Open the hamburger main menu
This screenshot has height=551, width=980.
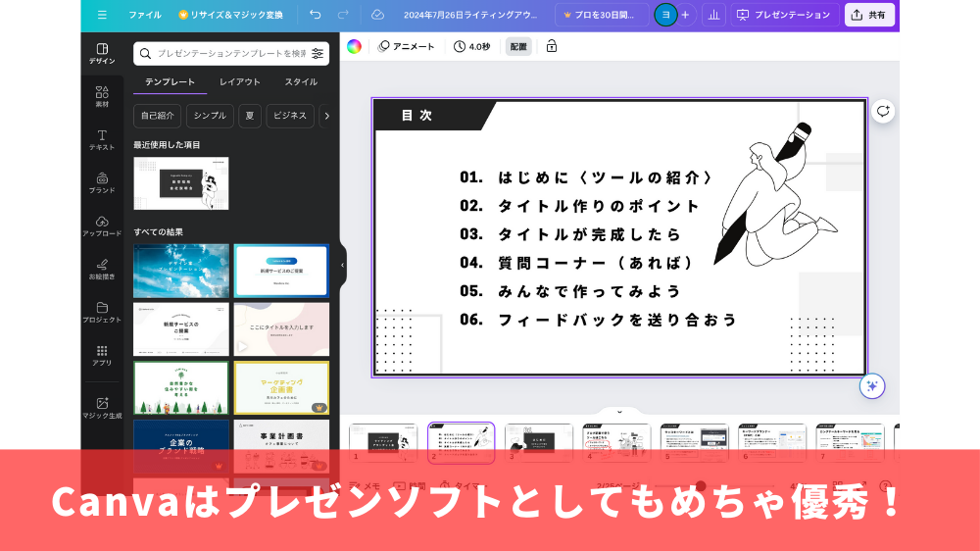pyautogui.click(x=102, y=15)
